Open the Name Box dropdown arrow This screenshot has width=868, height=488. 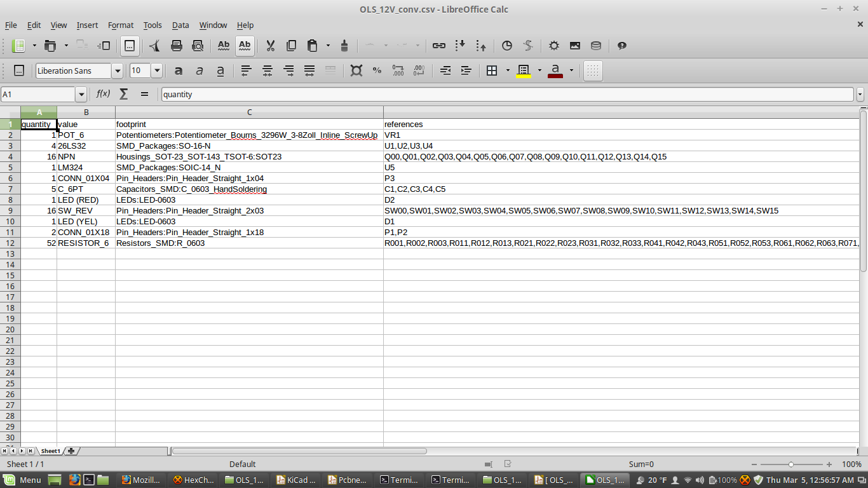pyautogui.click(x=81, y=95)
